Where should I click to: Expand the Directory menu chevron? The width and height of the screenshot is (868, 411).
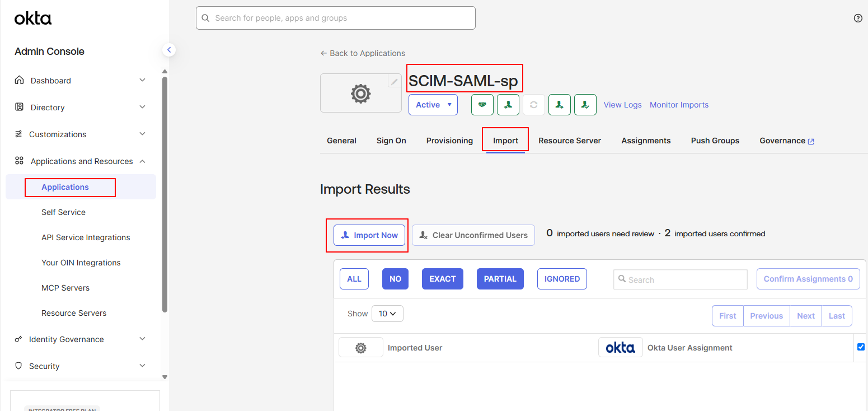click(142, 107)
